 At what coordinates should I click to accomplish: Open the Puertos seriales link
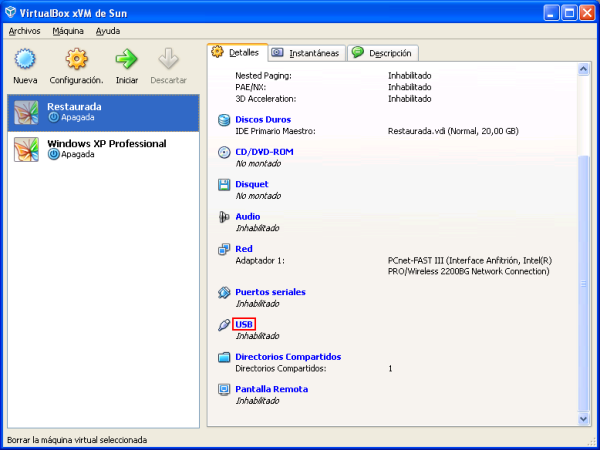click(x=270, y=292)
